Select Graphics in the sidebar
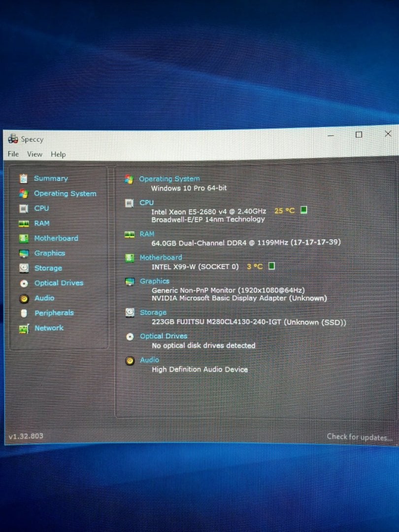Screen dimensions: 399x532 pyautogui.click(x=50, y=253)
